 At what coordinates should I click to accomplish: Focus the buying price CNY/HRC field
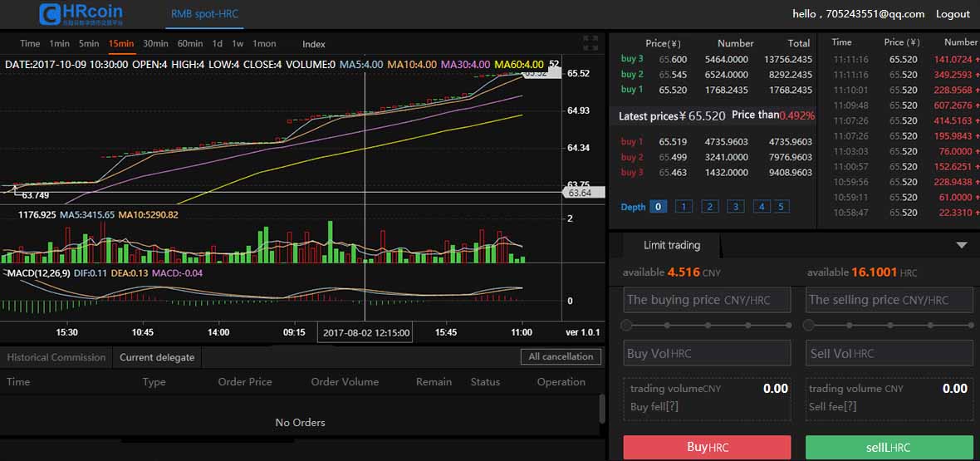[x=707, y=300]
